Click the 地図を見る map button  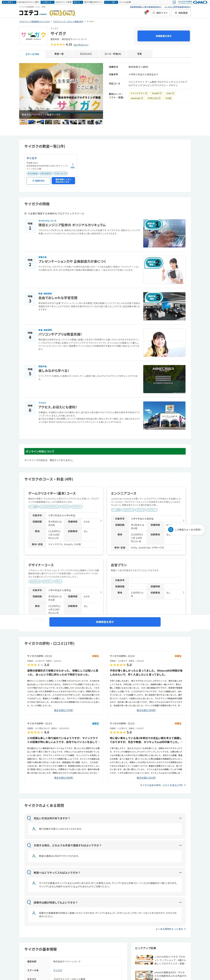point(38,181)
